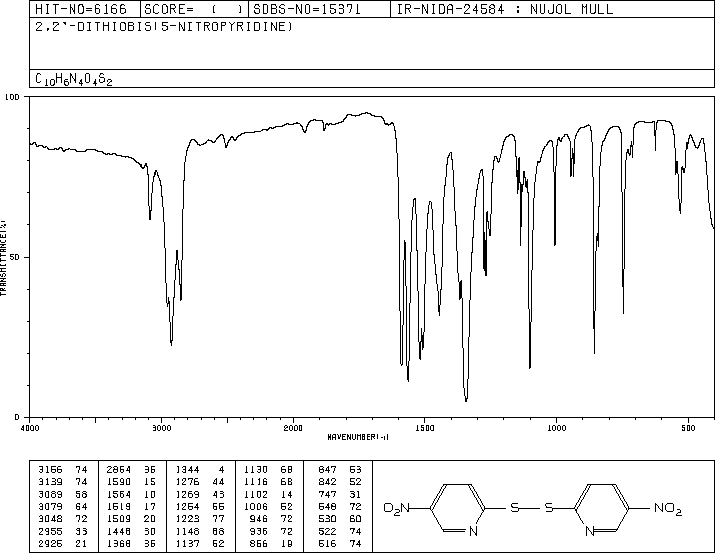Click the 1223 peak value
This screenshot has height=553, width=715.
(x=187, y=519)
